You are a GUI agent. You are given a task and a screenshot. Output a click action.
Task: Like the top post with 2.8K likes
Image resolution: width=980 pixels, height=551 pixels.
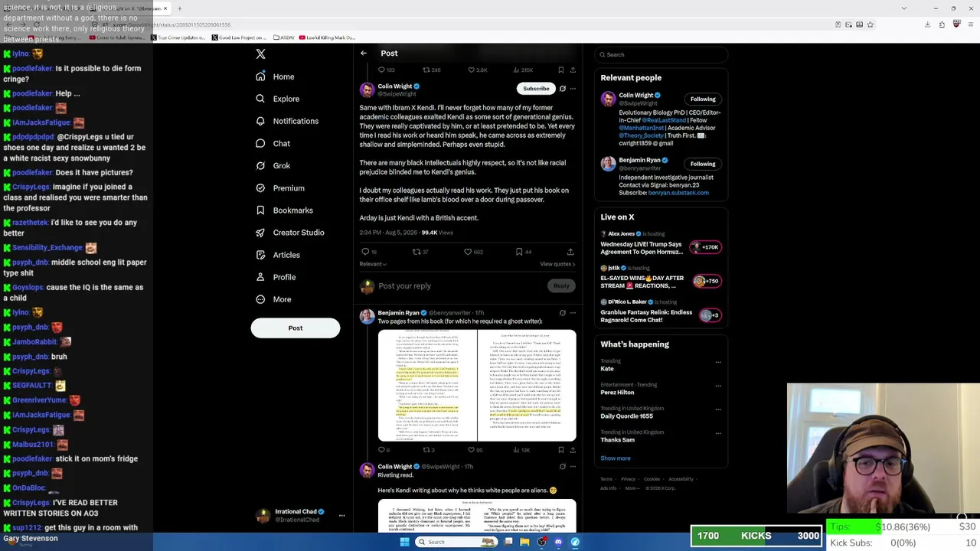tap(471, 70)
